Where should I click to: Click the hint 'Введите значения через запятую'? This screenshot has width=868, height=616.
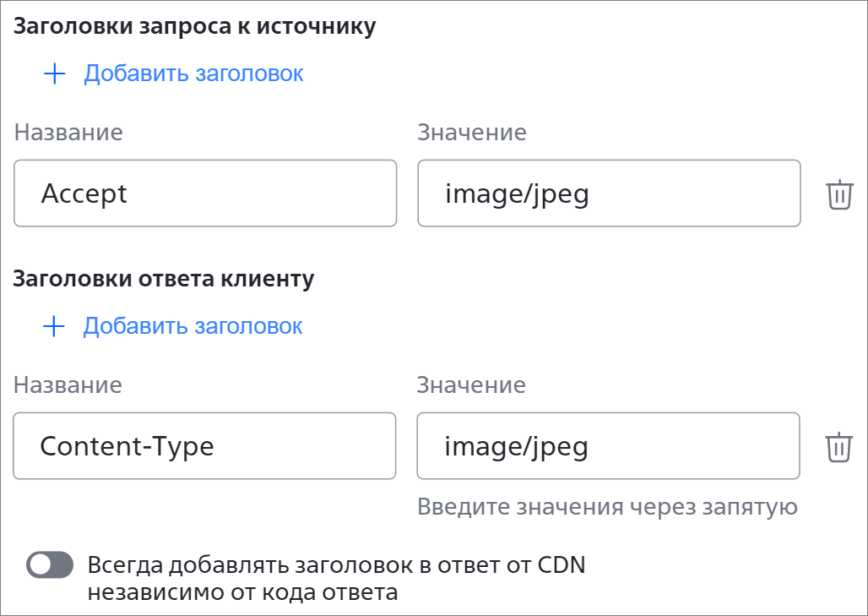(607, 507)
